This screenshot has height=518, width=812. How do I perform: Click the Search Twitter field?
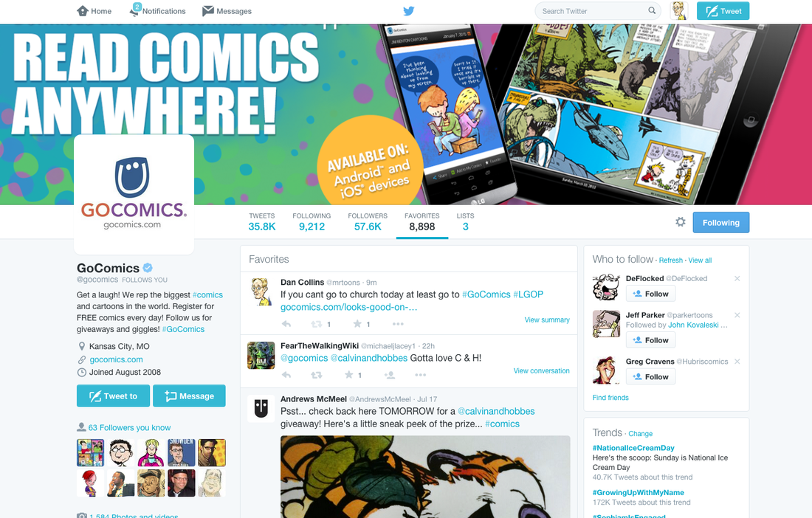[x=598, y=11]
